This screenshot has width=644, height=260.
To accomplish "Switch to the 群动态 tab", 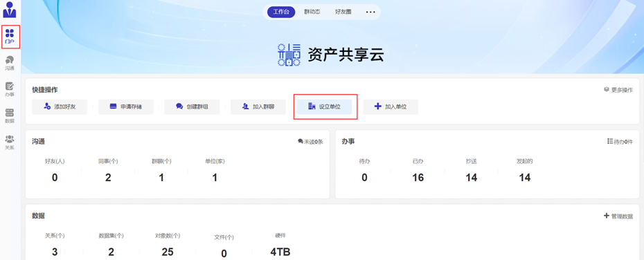I will (312, 12).
